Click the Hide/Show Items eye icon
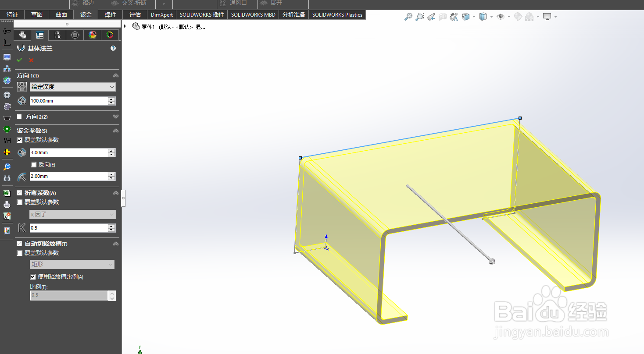644x354 pixels. click(x=501, y=17)
